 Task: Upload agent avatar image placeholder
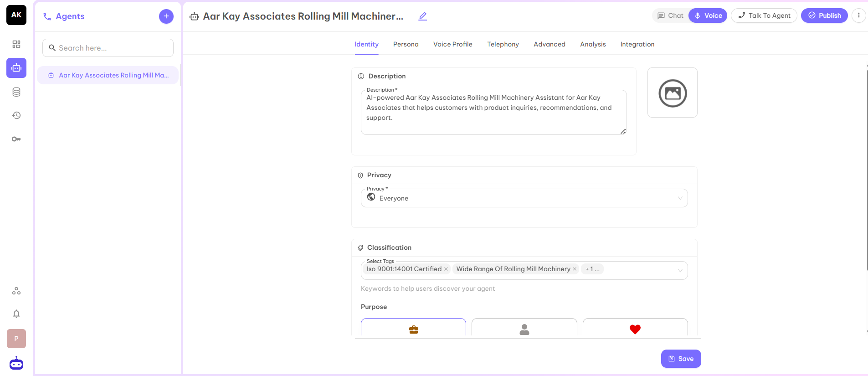pyautogui.click(x=673, y=93)
